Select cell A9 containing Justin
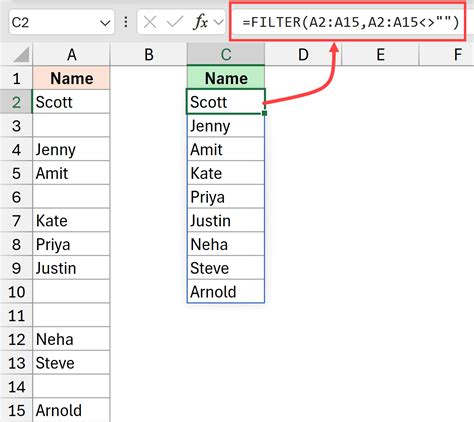Viewport: 474px width, 422px height. [71, 268]
